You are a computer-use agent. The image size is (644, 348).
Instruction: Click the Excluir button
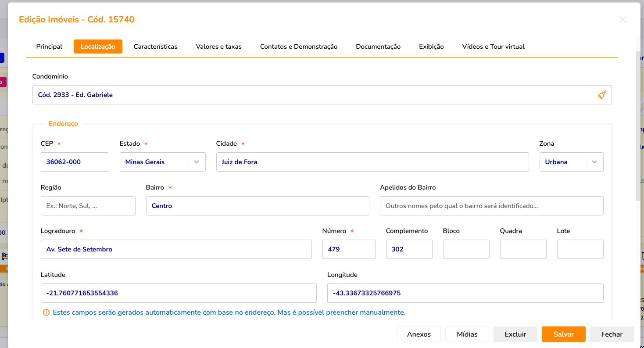pos(515,334)
